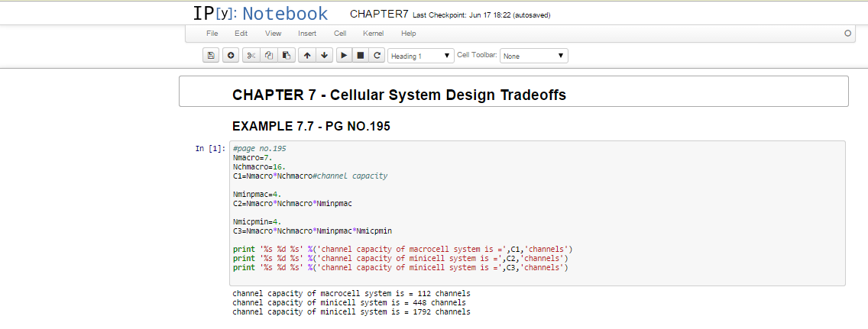Click the save notebook icon
868x329 pixels.
click(x=211, y=56)
